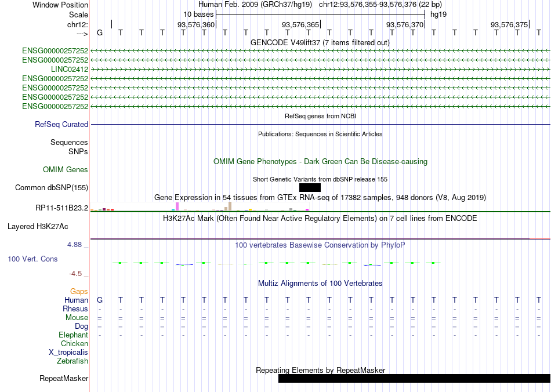Click the pink GTEx expression bar
The image size is (551, 392).
(x=177, y=206)
